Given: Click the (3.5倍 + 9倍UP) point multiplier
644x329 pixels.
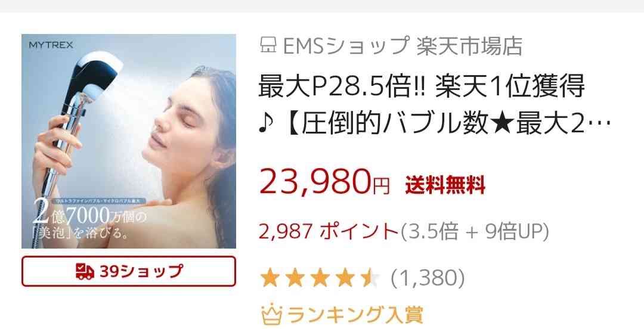Looking at the screenshot, I should (x=475, y=231).
